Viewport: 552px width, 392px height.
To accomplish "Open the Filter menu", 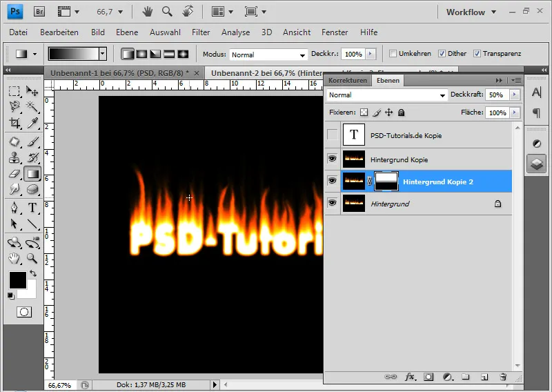I will (201, 32).
